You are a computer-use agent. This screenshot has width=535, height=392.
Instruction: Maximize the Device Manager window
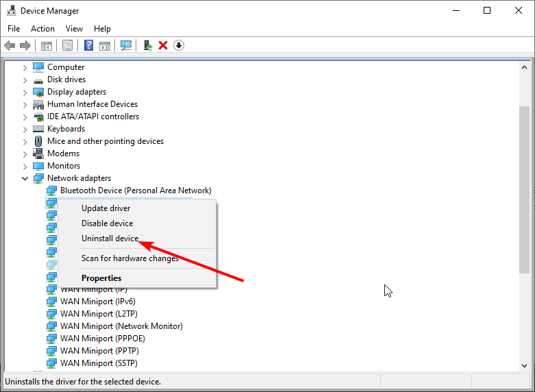pos(487,10)
